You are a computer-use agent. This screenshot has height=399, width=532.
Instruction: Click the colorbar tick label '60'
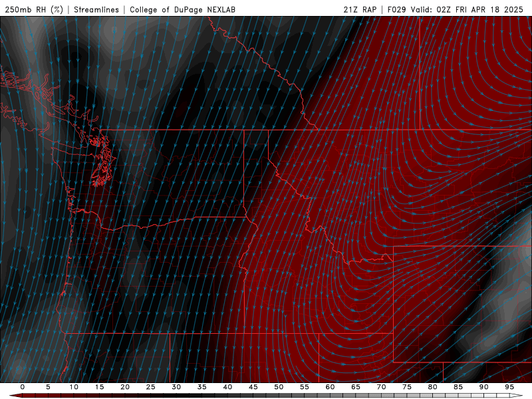[x=330, y=387]
